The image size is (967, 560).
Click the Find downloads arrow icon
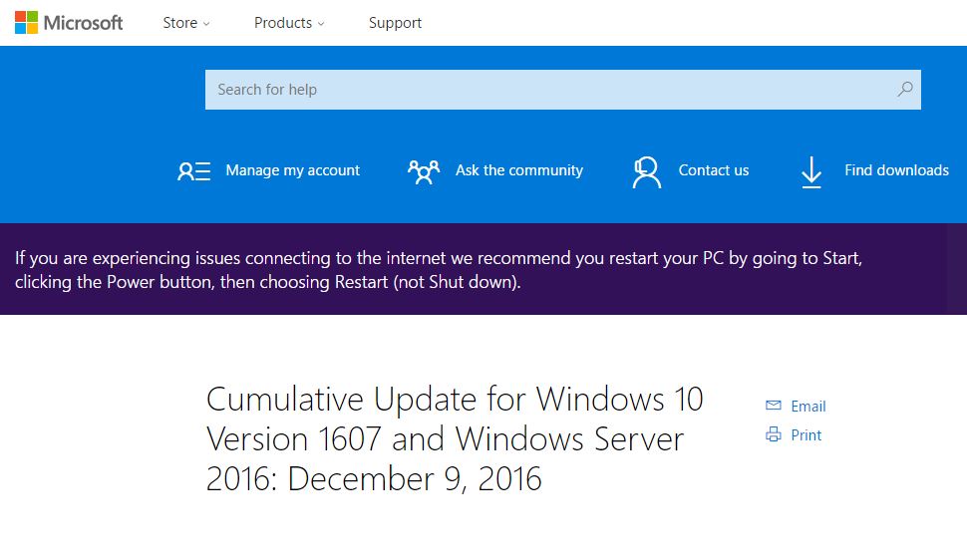point(811,171)
